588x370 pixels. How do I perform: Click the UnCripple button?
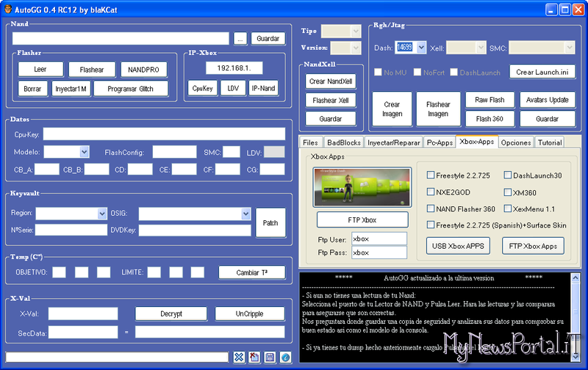250,313
